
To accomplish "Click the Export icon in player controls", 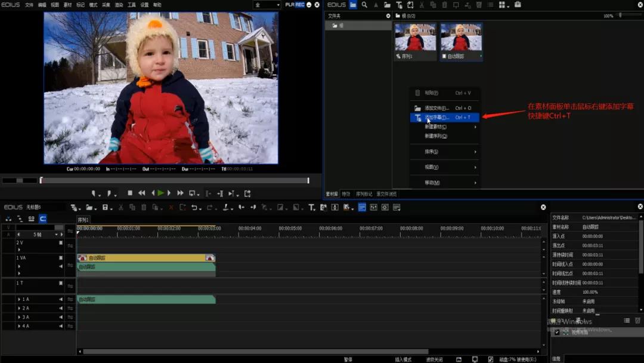I will click(x=247, y=193).
